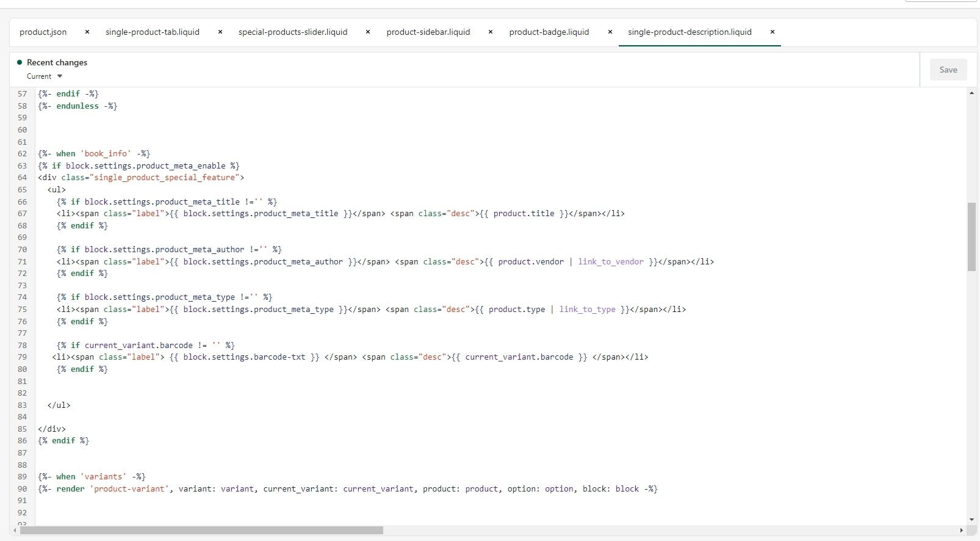Open the product-sidebar.liquid tab
This screenshot has width=980, height=541.
(x=428, y=32)
